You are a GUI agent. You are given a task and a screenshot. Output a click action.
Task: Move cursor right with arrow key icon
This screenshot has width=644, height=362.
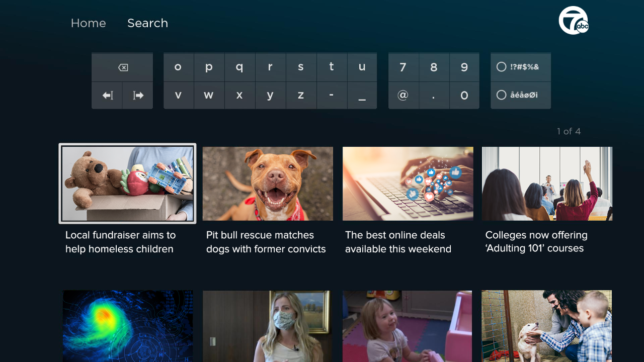pos(138,96)
